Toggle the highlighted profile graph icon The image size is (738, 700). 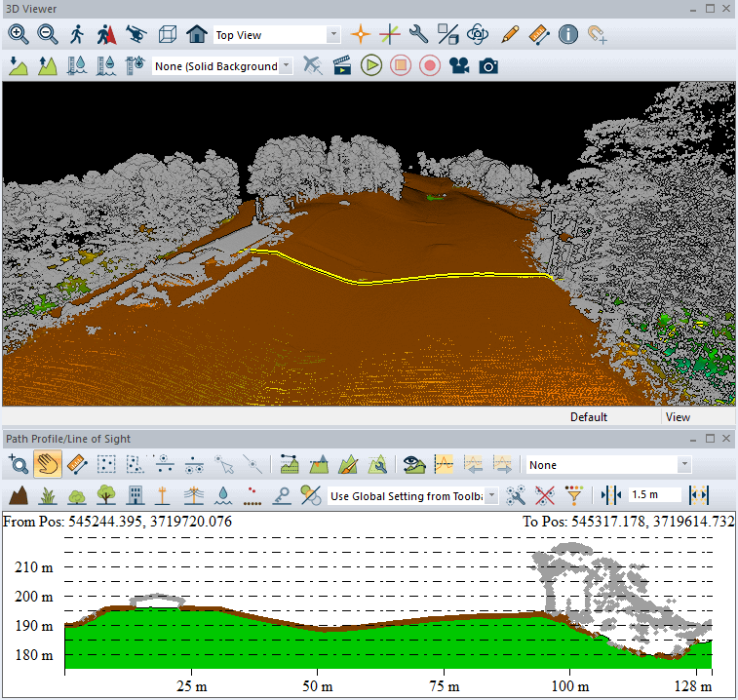[444, 464]
